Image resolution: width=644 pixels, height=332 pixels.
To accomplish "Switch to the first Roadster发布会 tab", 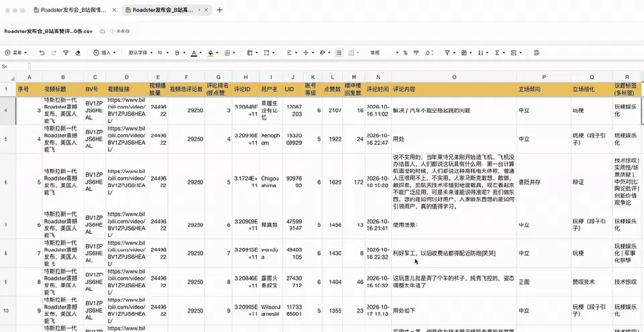I will (74, 10).
